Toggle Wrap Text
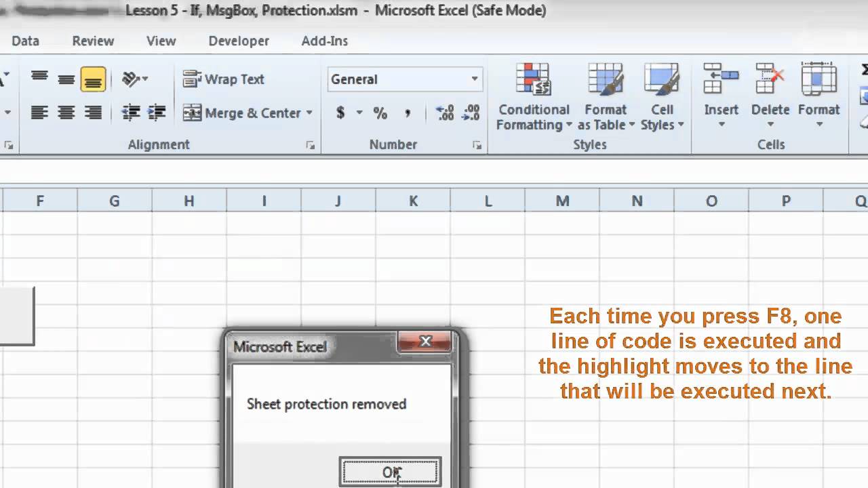 coord(224,79)
